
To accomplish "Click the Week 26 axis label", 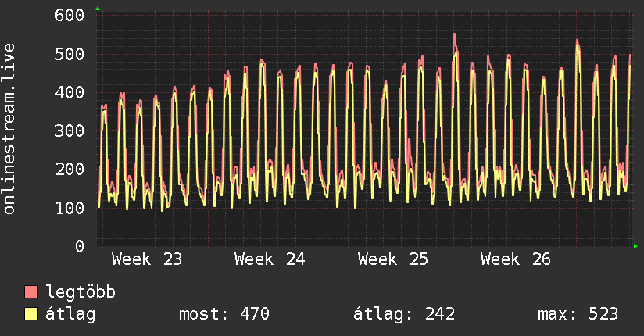I will [516, 259].
